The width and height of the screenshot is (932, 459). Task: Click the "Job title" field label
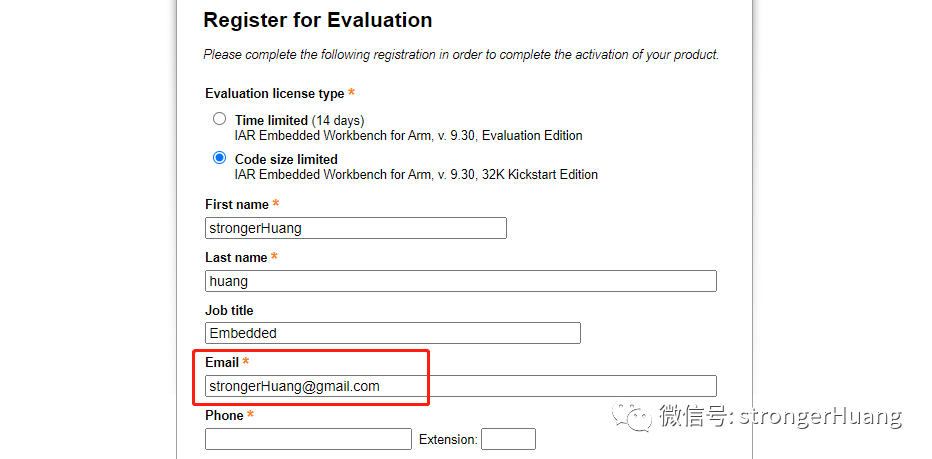229,310
